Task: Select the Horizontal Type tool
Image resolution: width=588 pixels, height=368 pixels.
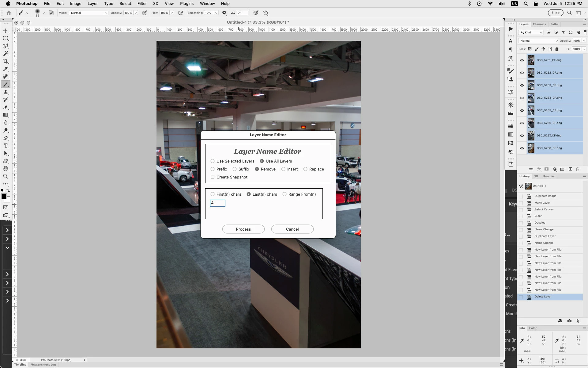Action: click(6, 146)
